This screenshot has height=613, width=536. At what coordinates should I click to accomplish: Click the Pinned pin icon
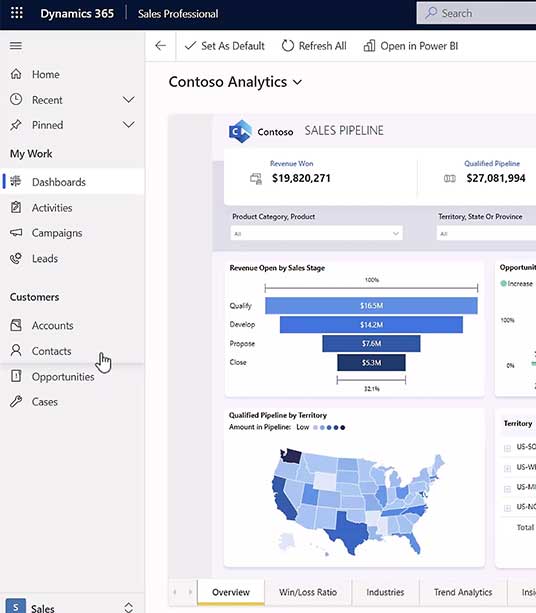(x=16, y=125)
